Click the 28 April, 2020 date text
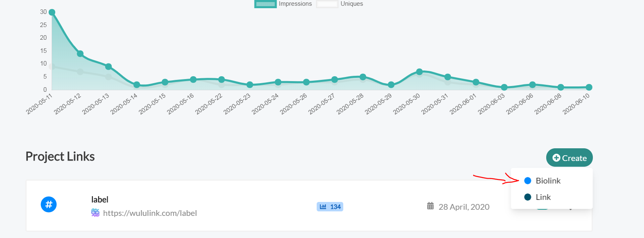This screenshot has height=238, width=644. coord(464,207)
